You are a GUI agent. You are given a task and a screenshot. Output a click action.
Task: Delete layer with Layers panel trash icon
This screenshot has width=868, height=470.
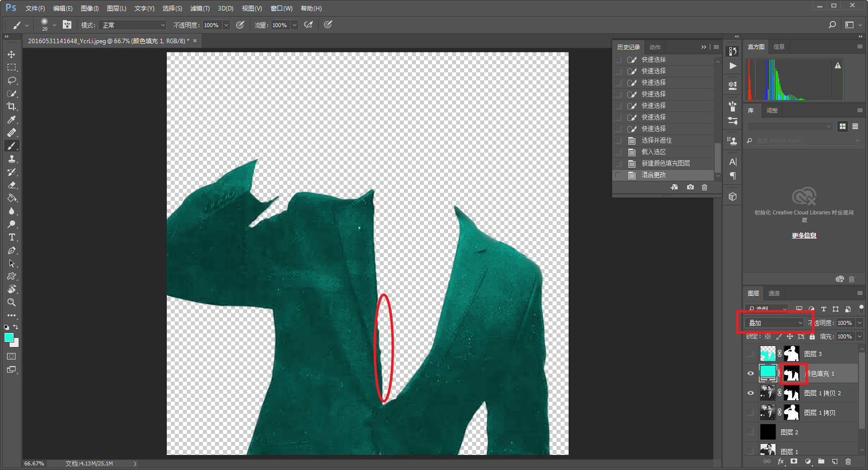848,461
